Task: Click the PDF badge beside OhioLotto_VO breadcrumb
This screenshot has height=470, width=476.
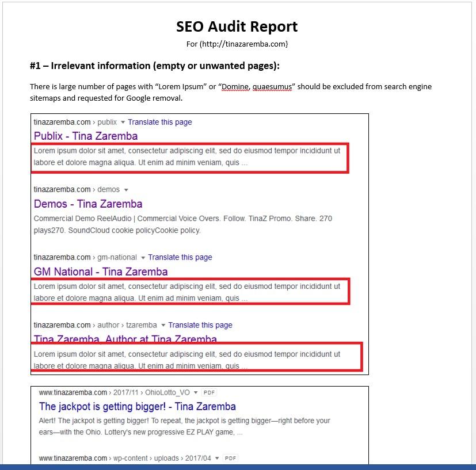Action: (208, 392)
